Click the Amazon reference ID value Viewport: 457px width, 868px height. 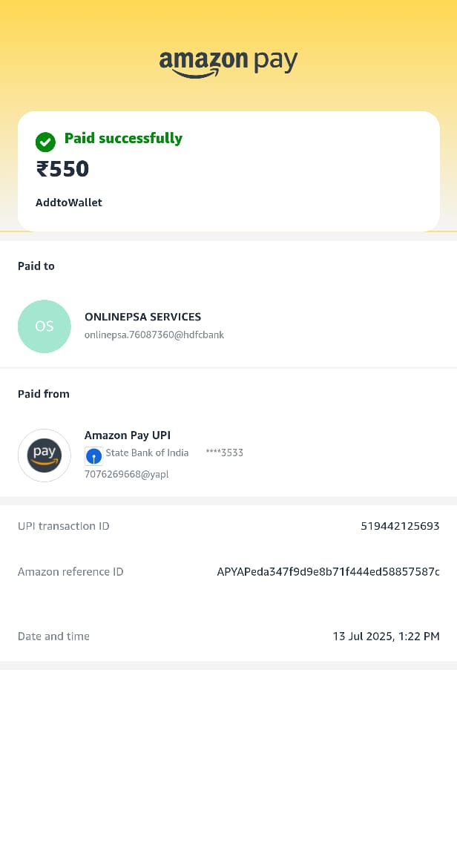328,572
